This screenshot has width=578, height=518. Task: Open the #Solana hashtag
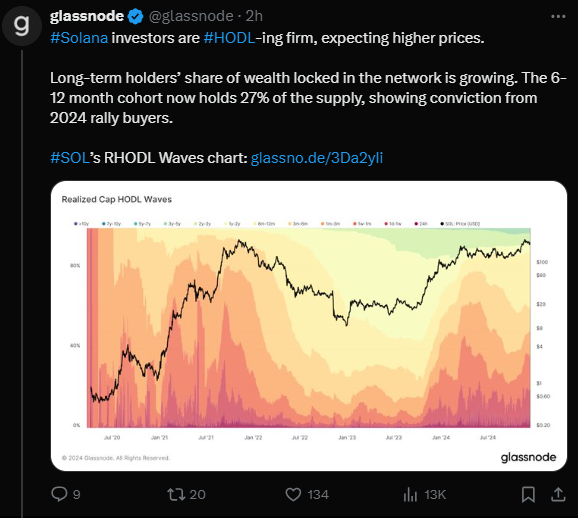pyautogui.click(x=79, y=38)
